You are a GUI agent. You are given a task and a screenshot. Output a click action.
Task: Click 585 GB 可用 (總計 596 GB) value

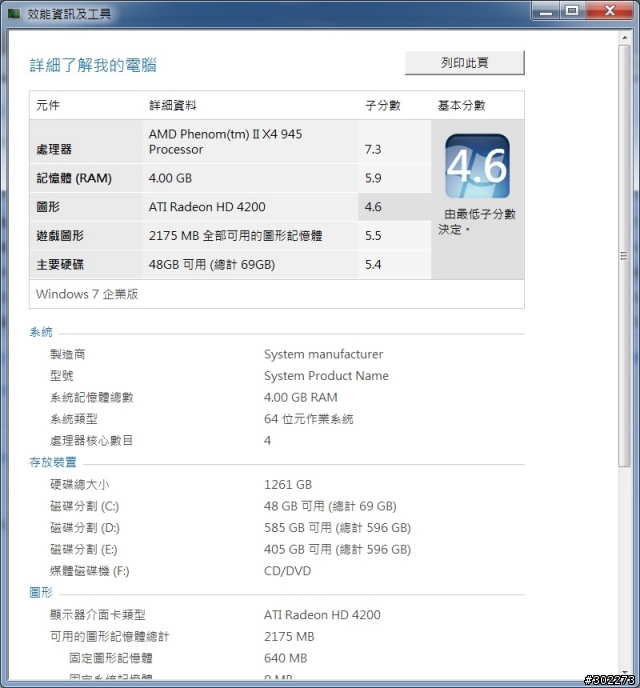click(x=337, y=528)
